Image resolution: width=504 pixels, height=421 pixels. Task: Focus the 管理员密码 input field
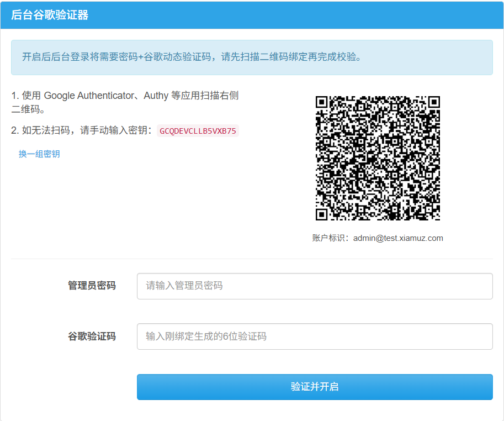point(314,286)
